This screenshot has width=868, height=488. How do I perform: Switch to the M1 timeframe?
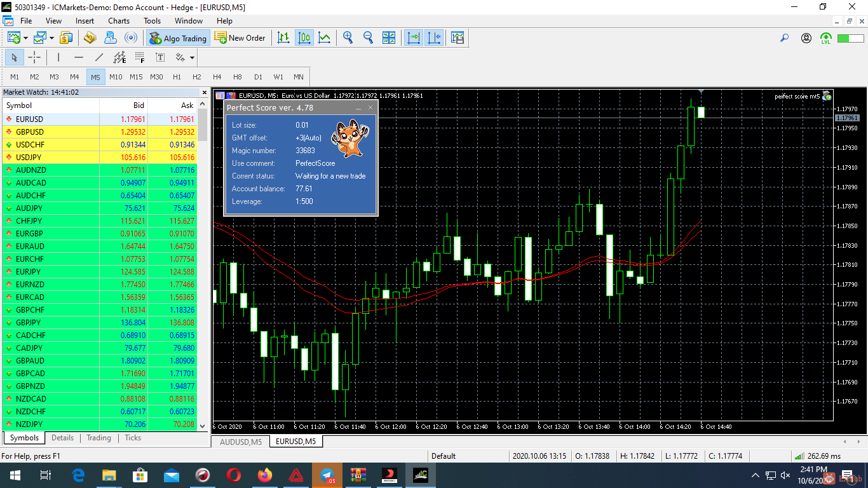click(15, 77)
